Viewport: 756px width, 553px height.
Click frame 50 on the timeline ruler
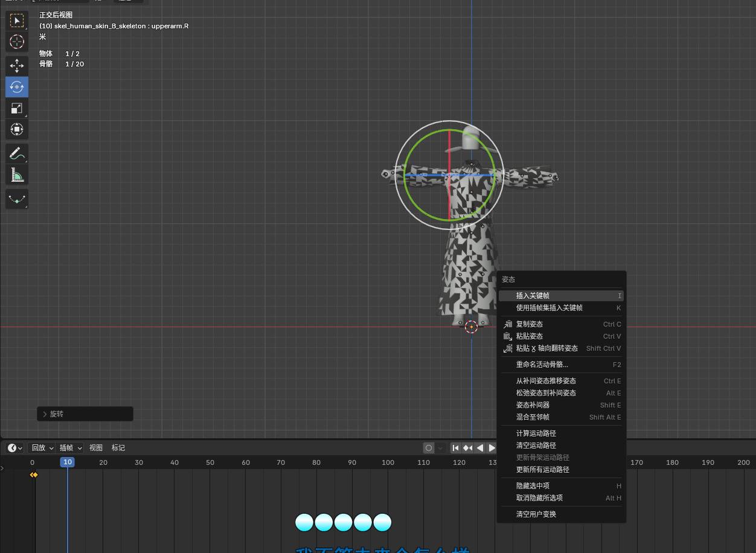(210, 462)
